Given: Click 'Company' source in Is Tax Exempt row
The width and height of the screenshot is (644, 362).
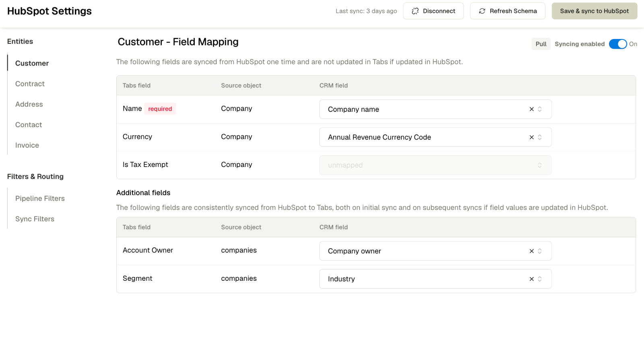Looking at the screenshot, I should click(236, 165).
